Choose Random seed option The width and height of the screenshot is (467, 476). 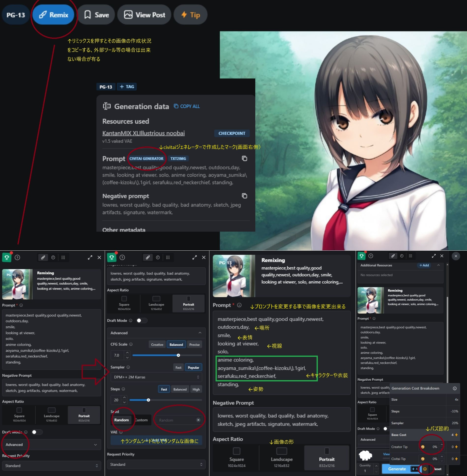[x=121, y=420]
